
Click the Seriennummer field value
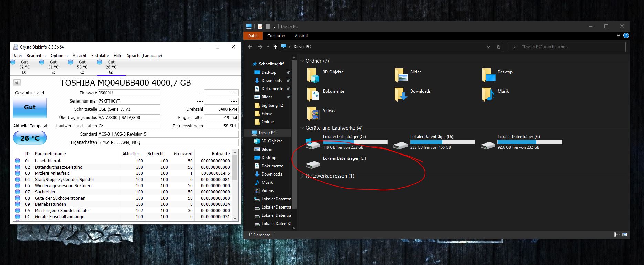coord(129,101)
